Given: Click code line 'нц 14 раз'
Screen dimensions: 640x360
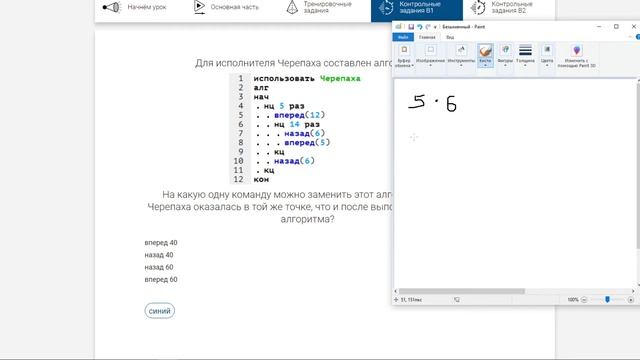Looking at the screenshot, I should pos(297,124).
